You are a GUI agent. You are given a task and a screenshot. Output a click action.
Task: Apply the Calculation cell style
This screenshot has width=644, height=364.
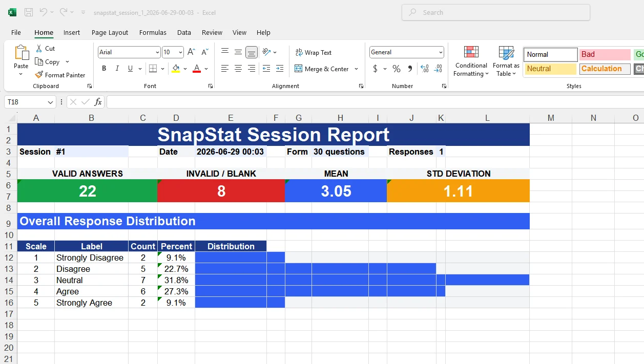605,69
